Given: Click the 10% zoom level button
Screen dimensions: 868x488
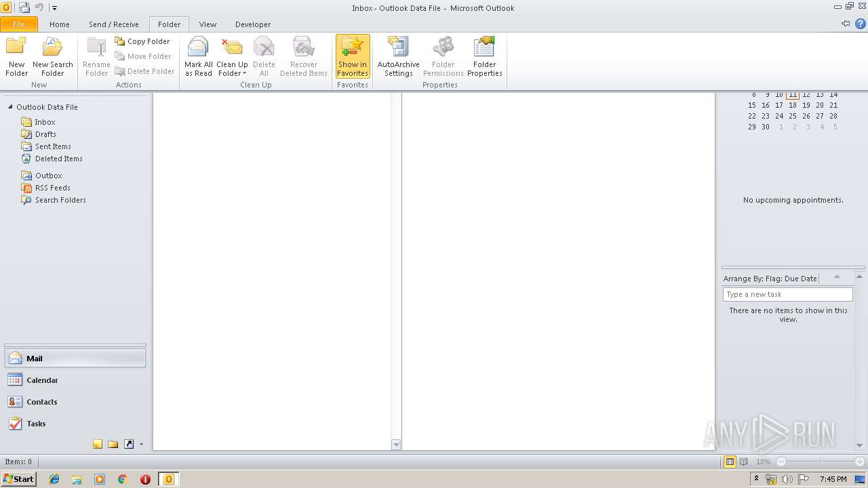Looking at the screenshot, I should [x=763, y=462].
